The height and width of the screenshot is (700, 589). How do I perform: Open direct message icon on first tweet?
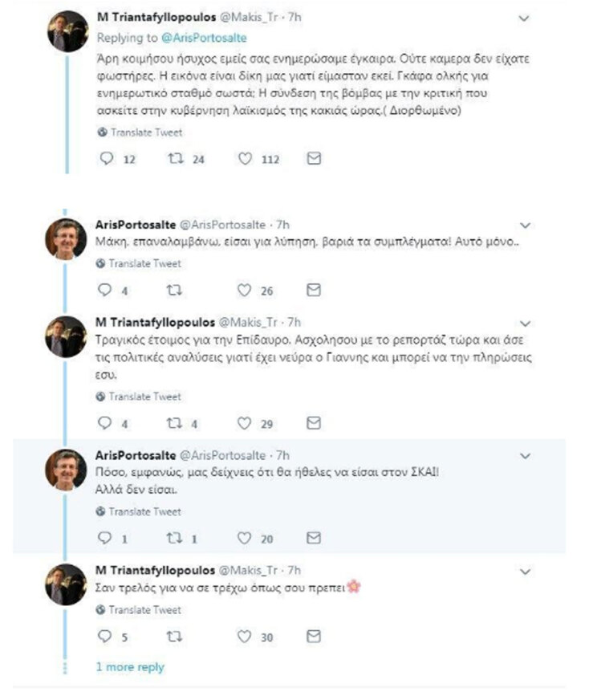(x=313, y=159)
